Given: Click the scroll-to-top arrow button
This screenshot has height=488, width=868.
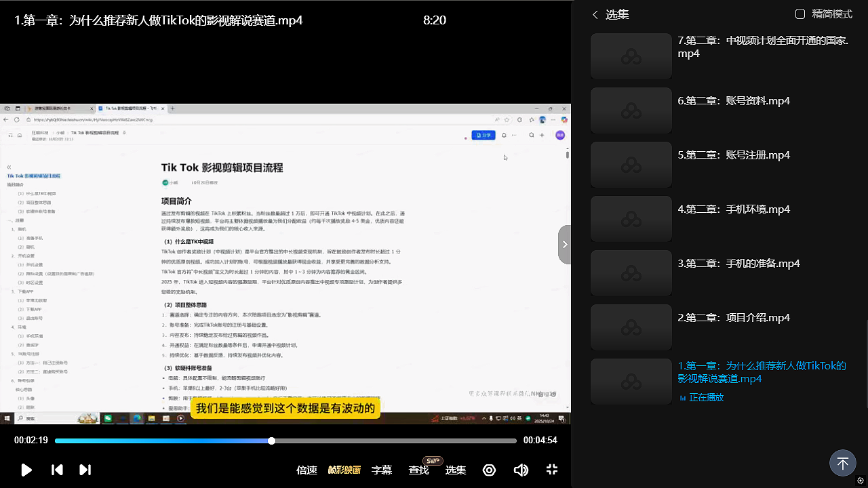Looking at the screenshot, I should 842,464.
